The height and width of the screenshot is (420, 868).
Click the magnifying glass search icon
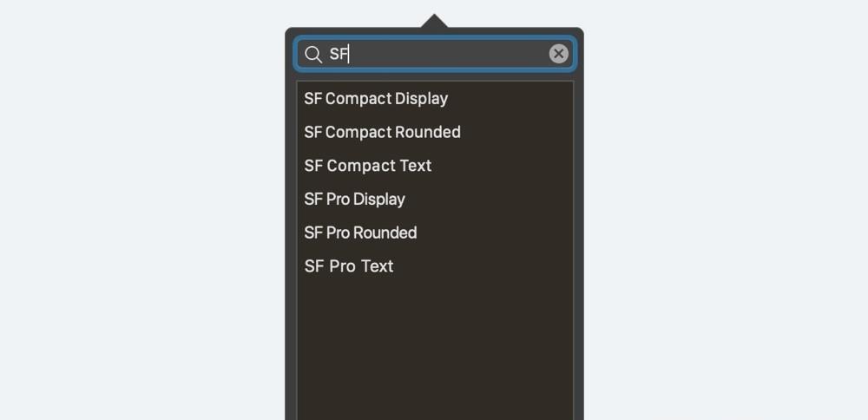(x=313, y=55)
